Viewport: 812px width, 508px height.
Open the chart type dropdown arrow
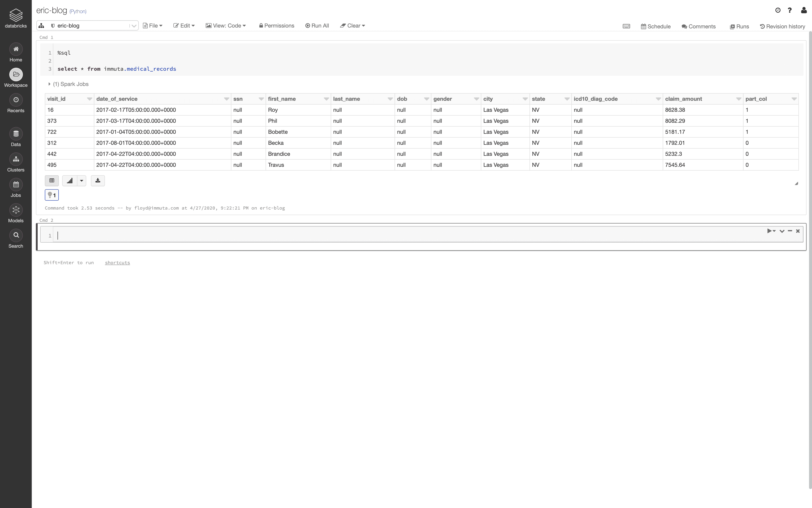tap(82, 181)
